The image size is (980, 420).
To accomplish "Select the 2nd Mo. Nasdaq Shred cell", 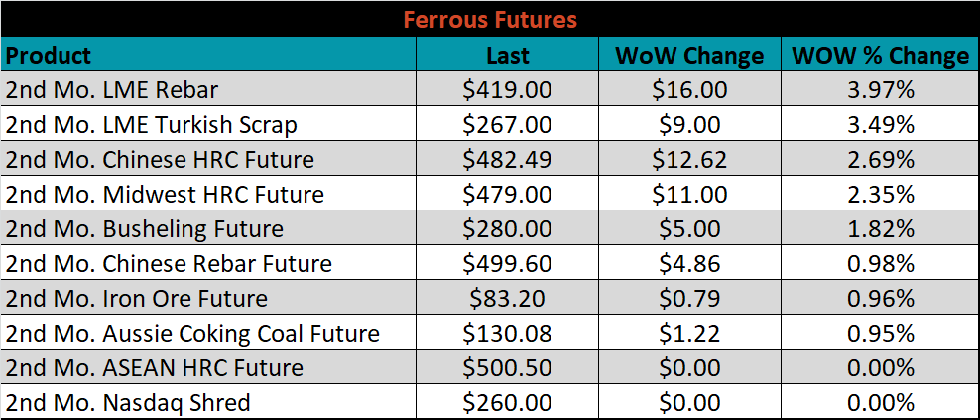I will click(x=208, y=401).
